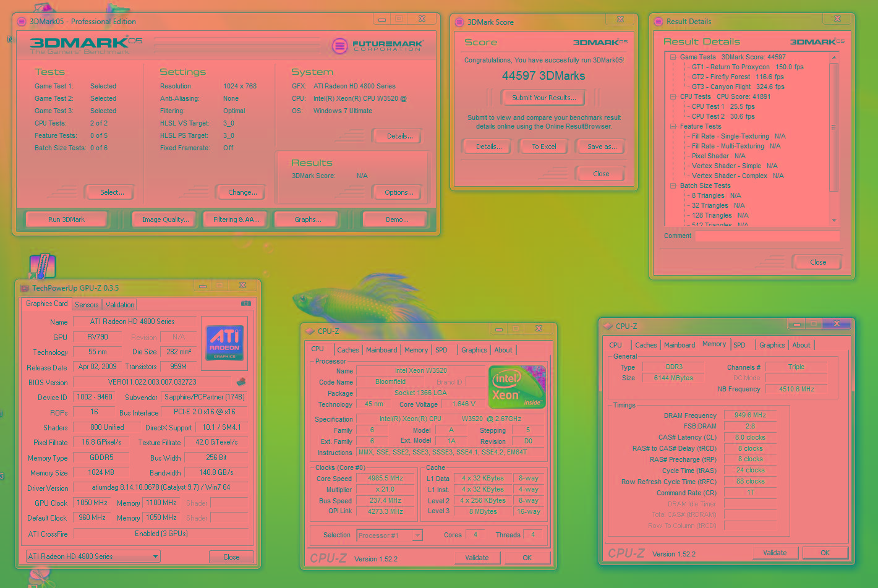878x588 pixels.
Task: Click the Result Details scrollbar down arrow
Action: click(833, 220)
